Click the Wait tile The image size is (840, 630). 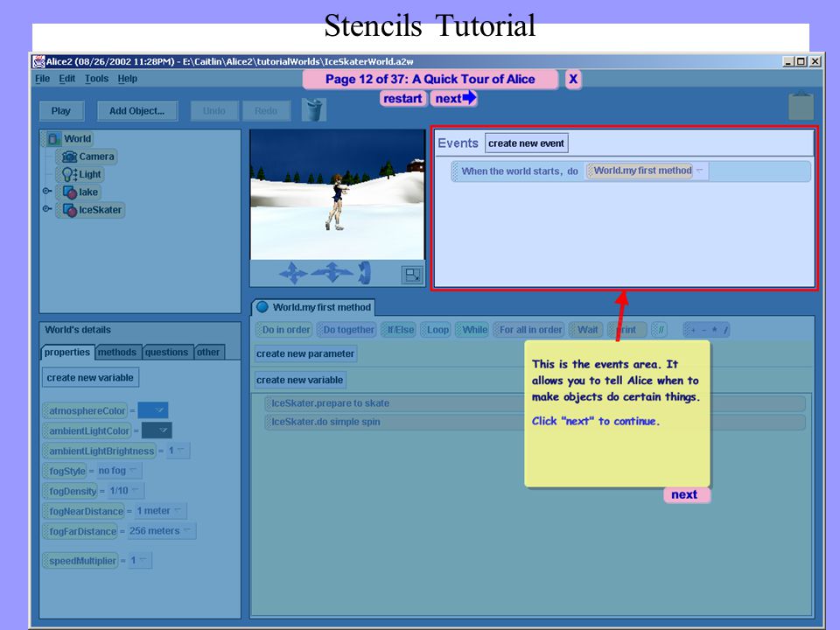585,330
